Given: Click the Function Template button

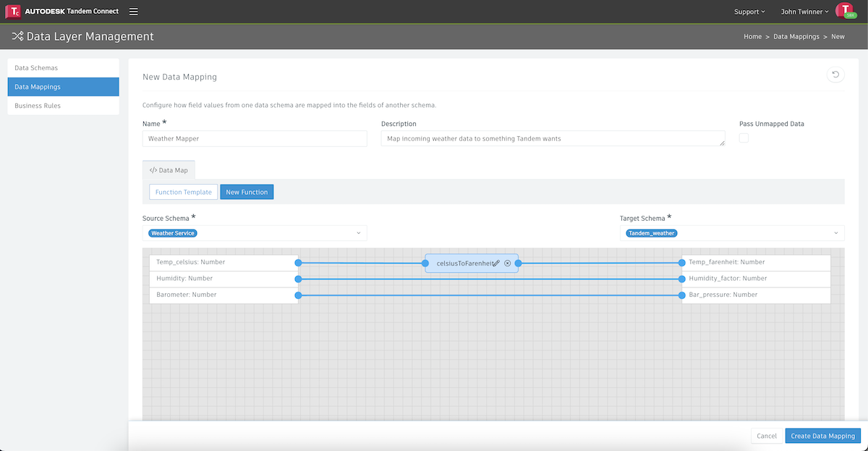Looking at the screenshot, I should 184,192.
